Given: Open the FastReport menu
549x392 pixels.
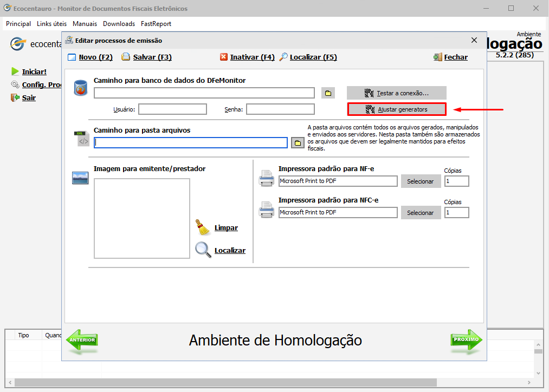Looking at the screenshot, I should tap(156, 24).
